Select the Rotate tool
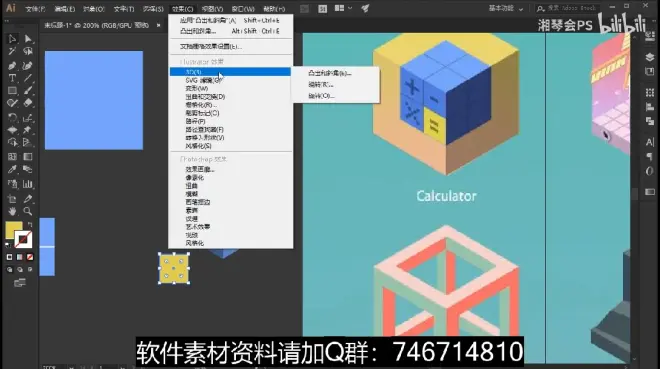 pos(12,117)
